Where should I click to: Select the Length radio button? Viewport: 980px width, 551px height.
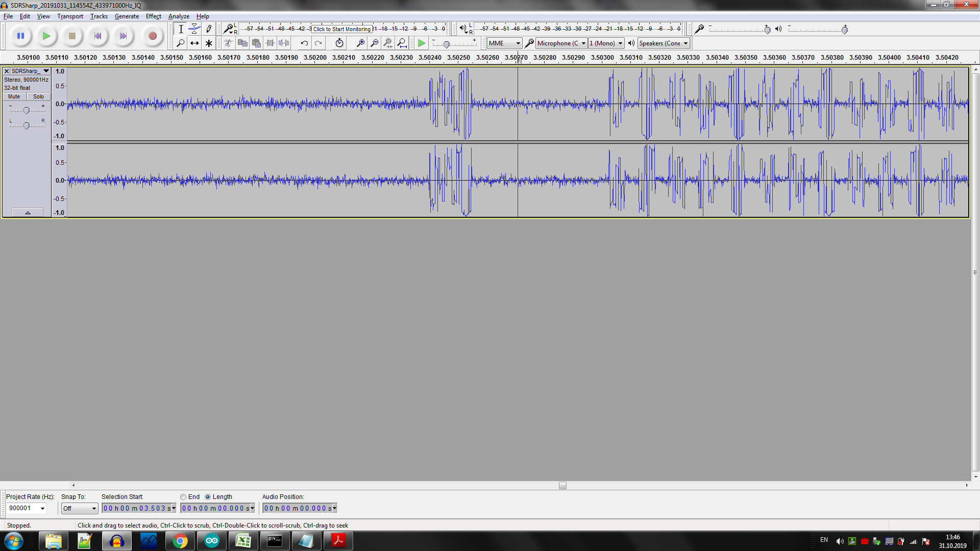208,497
